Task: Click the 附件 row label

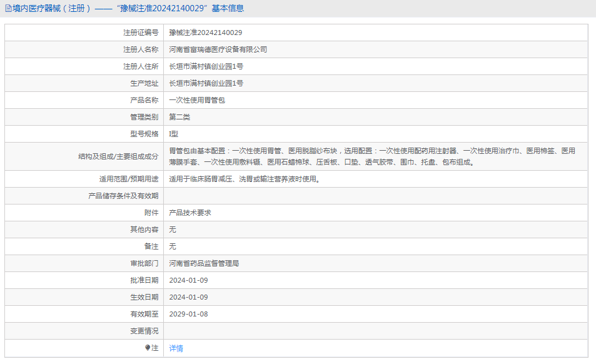Action: pos(151,213)
